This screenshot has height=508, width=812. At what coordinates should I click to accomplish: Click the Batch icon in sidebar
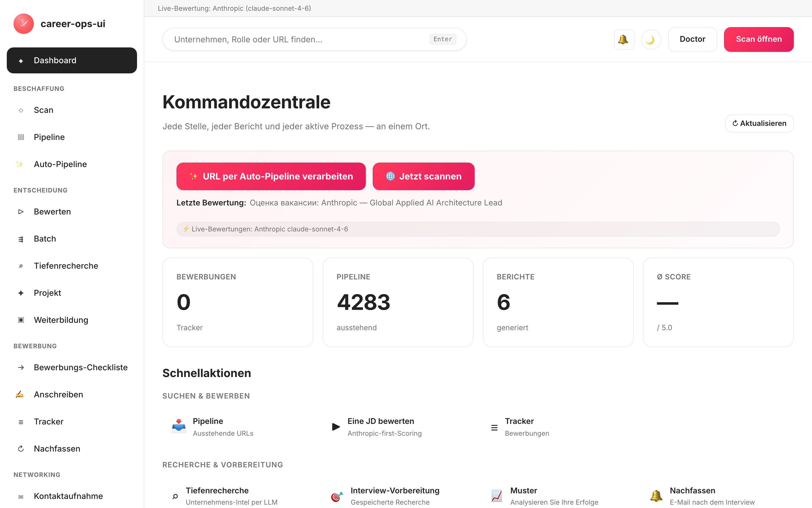[21, 239]
